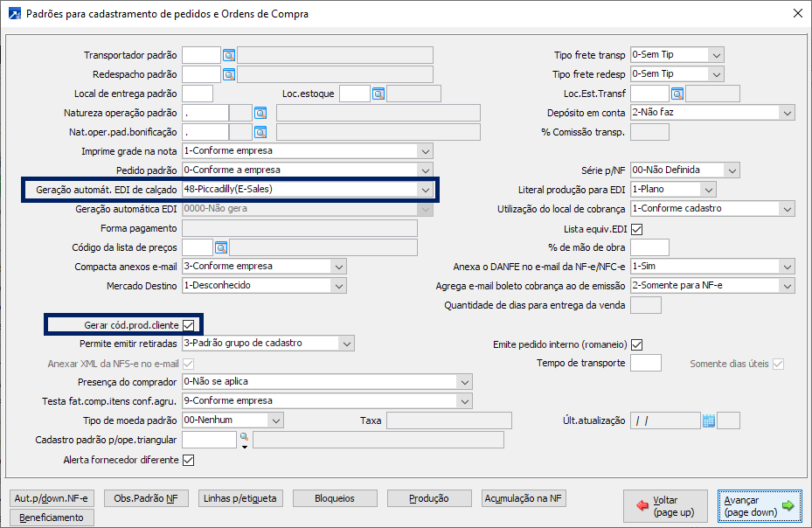Open the Depósito em conta dropdown
This screenshot has width=812, height=528.
coord(787,113)
